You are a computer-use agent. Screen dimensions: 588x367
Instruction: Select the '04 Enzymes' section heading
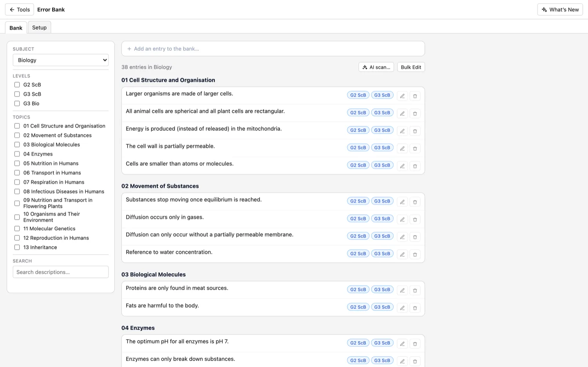[138, 328]
